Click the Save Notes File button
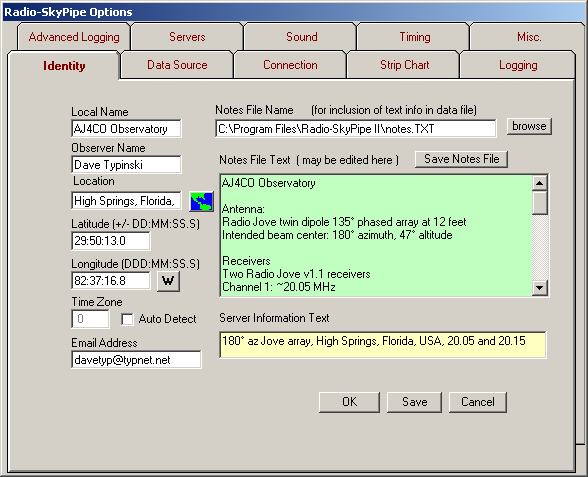This screenshot has width=588, height=477. point(461,159)
